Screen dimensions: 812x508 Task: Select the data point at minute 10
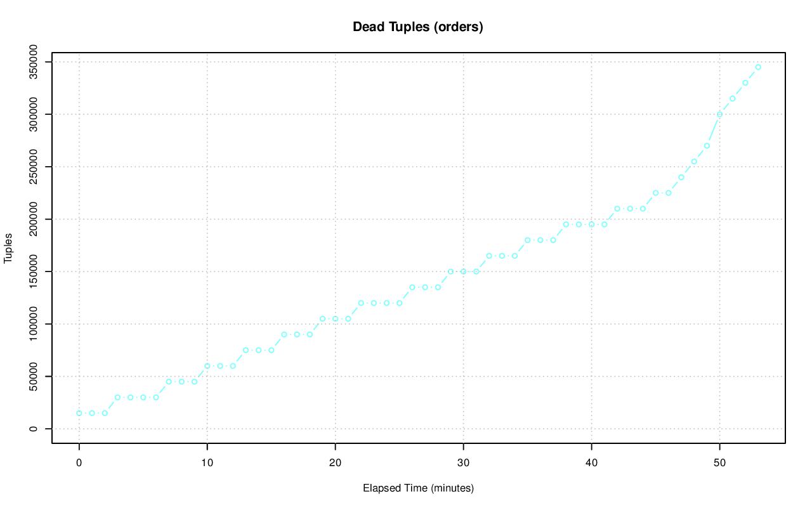coord(207,366)
